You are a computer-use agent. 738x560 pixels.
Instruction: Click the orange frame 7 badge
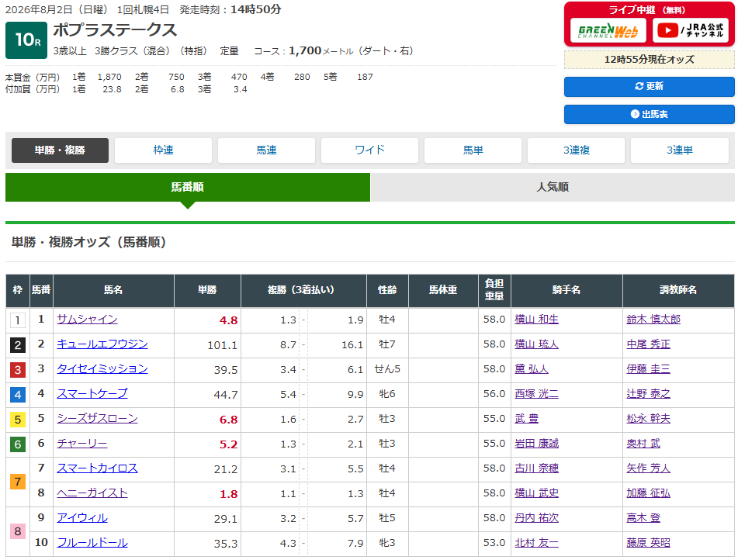(17, 482)
